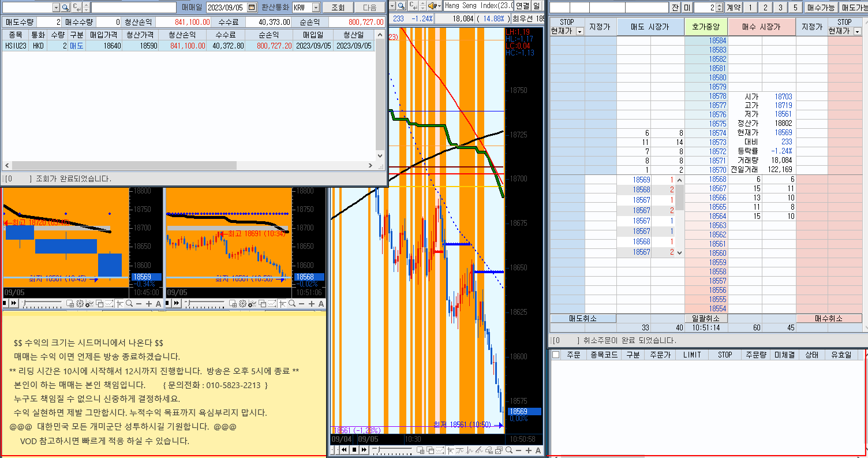Click the 다음 next button

(x=369, y=8)
